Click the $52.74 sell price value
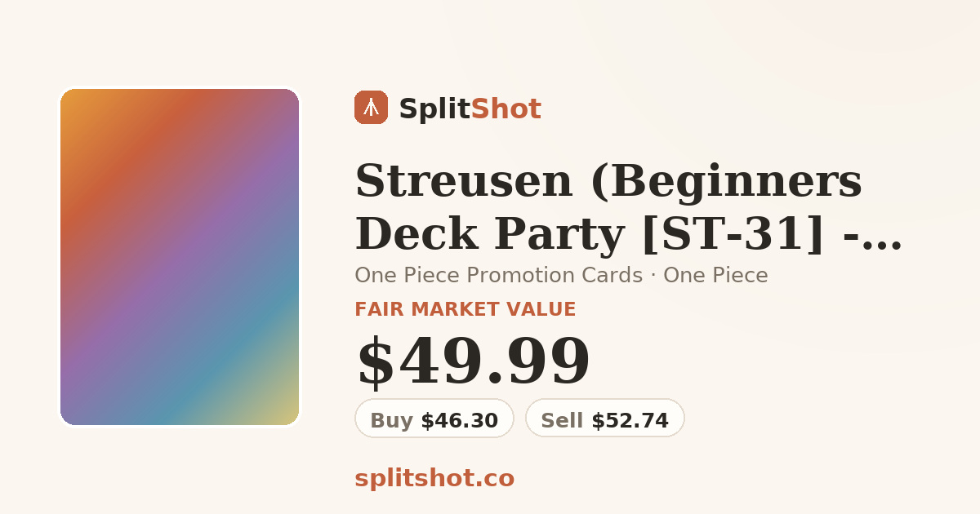This screenshot has height=514, width=980. (630, 420)
